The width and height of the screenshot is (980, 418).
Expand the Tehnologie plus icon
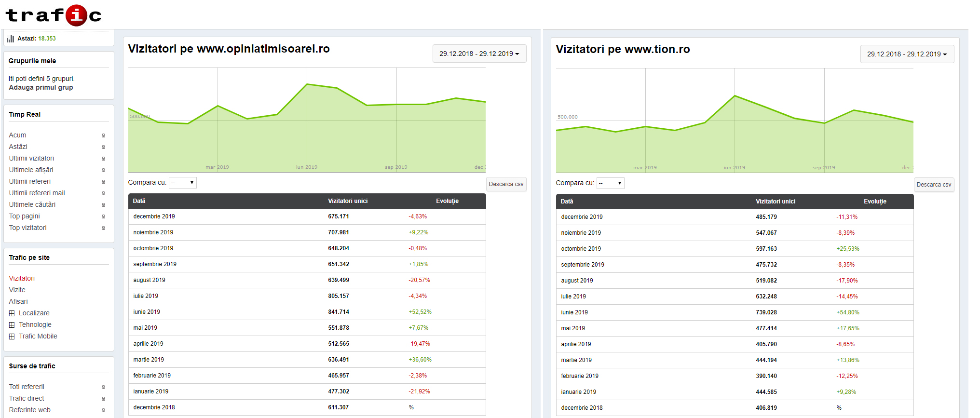12,325
